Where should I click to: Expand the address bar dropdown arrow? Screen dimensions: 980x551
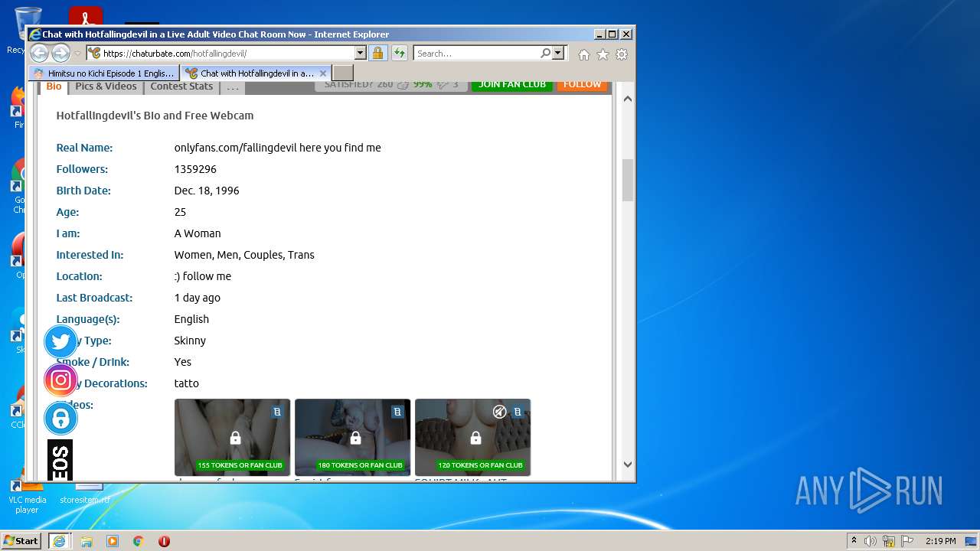(x=361, y=54)
